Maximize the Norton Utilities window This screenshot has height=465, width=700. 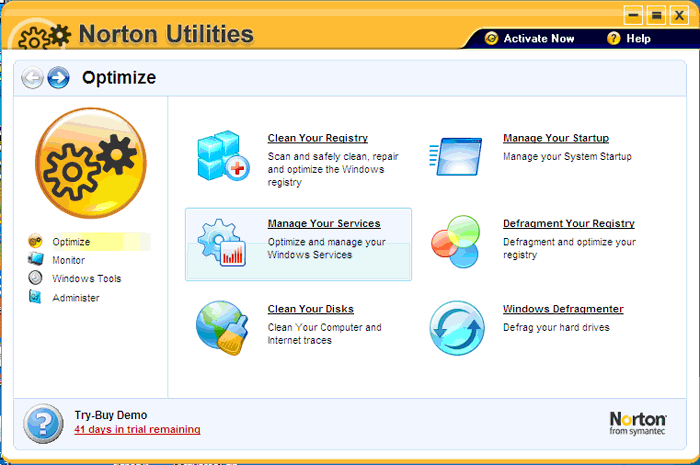click(656, 16)
